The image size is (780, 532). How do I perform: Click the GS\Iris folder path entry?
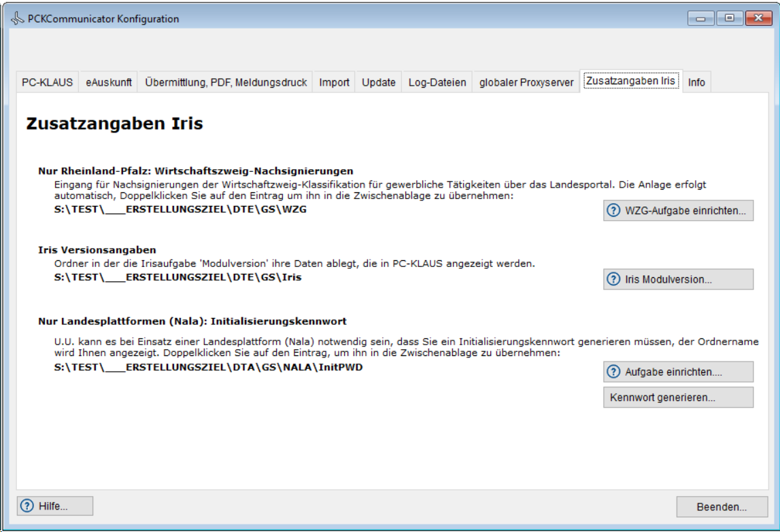[177, 277]
